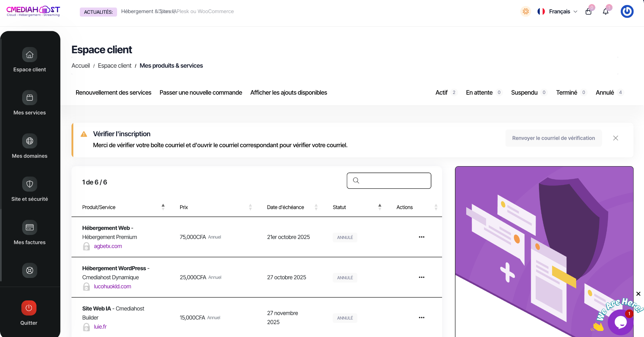Open the Espace client home icon
Image resolution: width=644 pixels, height=337 pixels.
click(30, 55)
